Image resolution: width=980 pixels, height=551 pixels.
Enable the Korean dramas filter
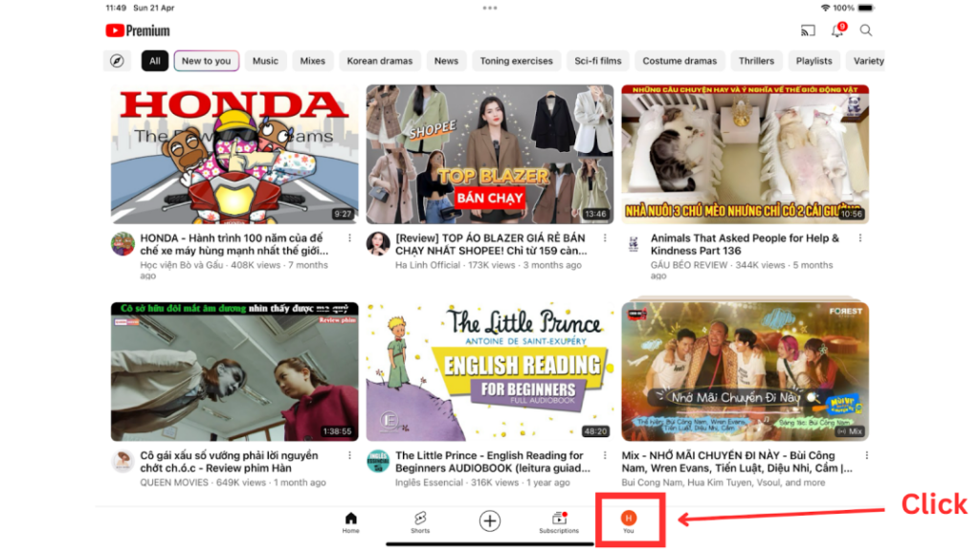pos(379,60)
